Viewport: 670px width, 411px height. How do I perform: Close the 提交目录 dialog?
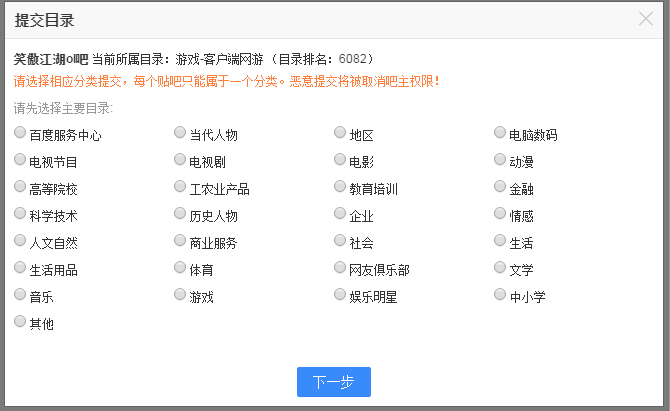point(646,18)
